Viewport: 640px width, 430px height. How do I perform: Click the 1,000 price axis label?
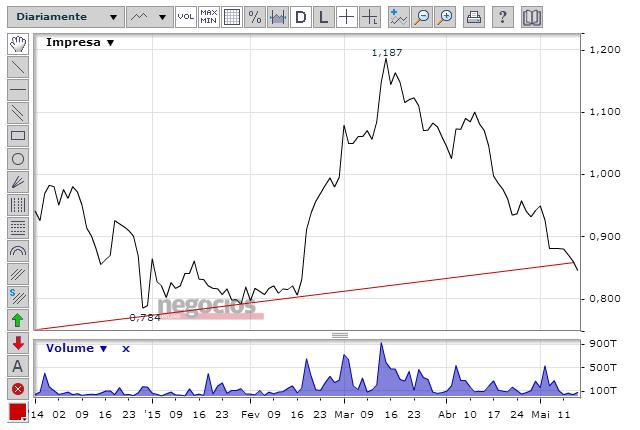coord(605,174)
